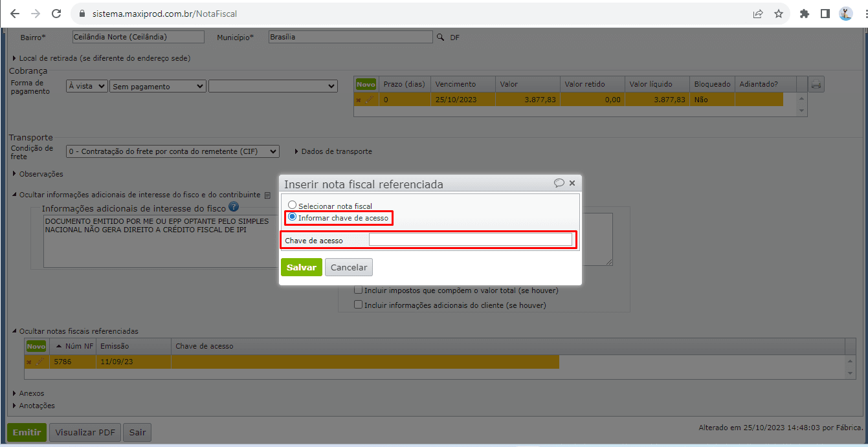Expand Dados de transporte section
This screenshot has width=868, height=447.
[333, 151]
